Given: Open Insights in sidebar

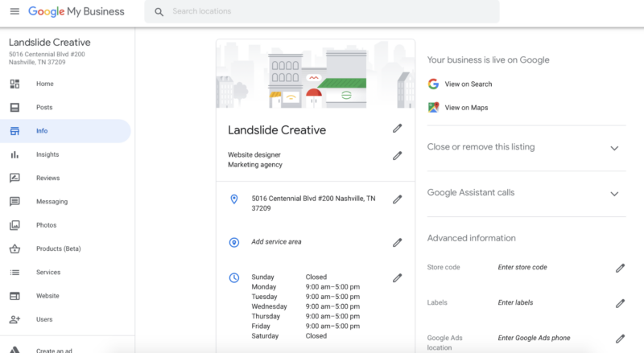Looking at the screenshot, I should tap(47, 154).
